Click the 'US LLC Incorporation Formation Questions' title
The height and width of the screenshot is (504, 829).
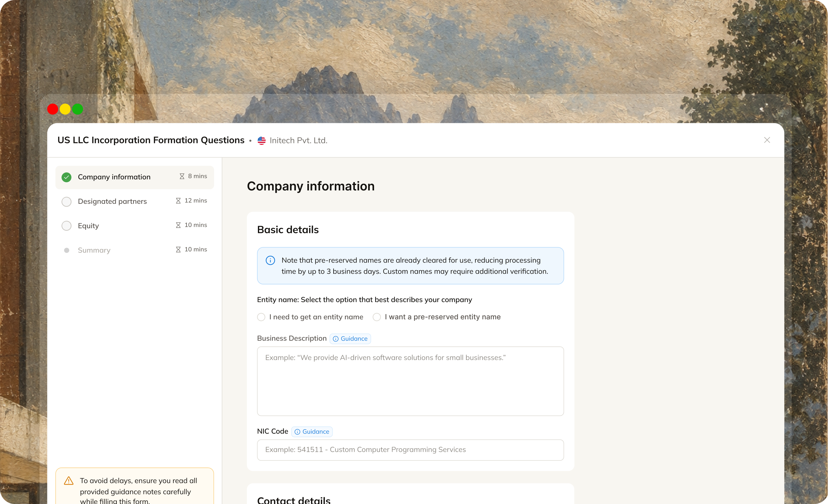(x=151, y=140)
